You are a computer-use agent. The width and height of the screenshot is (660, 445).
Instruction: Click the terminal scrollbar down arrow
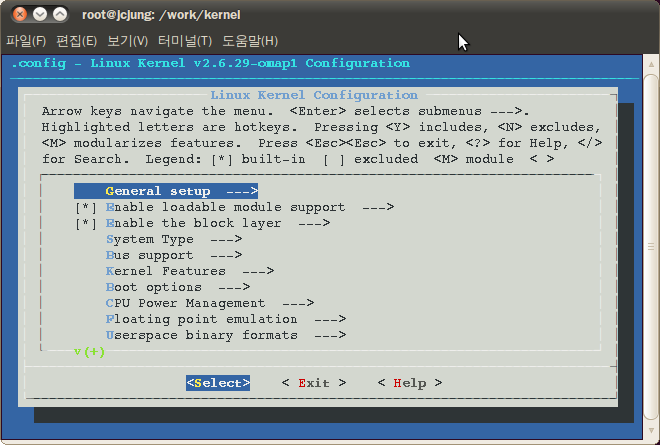(x=651, y=431)
